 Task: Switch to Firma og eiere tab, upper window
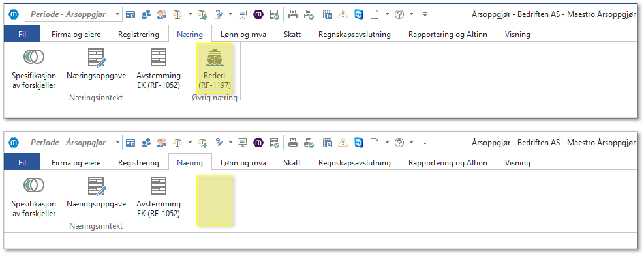[76, 35]
